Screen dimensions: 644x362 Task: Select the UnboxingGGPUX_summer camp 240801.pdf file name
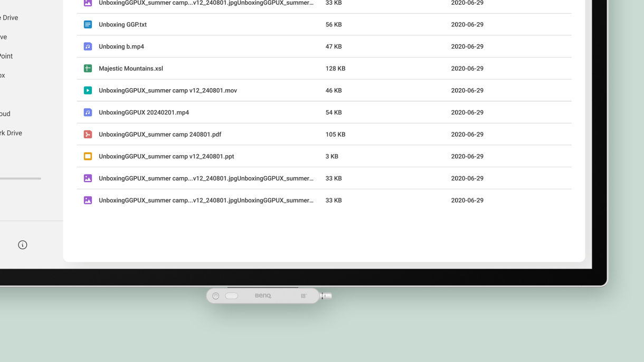[x=159, y=135]
